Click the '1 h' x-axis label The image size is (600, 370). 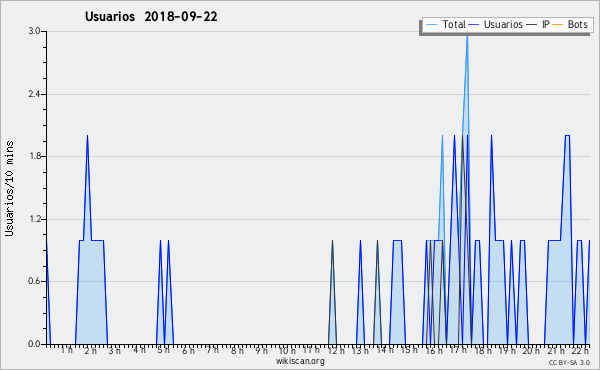click(x=66, y=350)
